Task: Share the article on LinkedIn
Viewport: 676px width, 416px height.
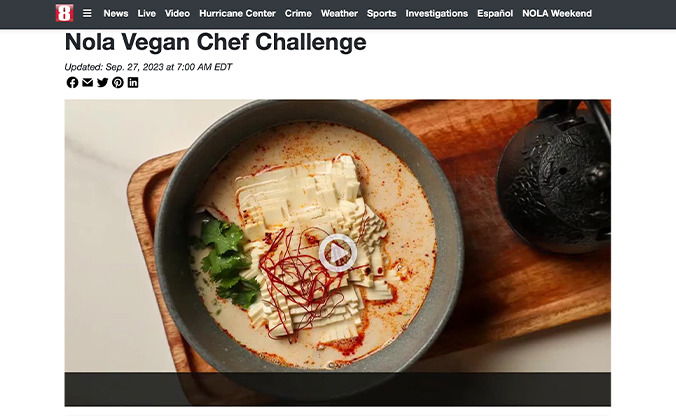Action: coord(133,82)
